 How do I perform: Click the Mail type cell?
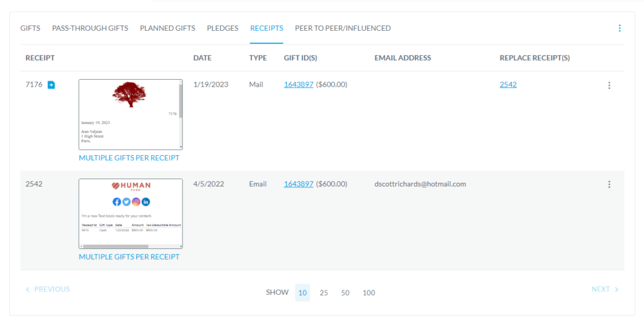click(x=256, y=84)
